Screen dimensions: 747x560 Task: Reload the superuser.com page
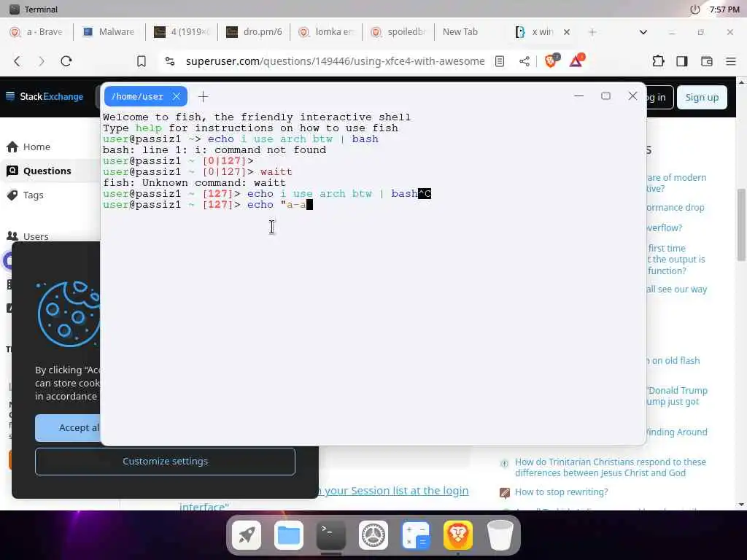point(66,61)
